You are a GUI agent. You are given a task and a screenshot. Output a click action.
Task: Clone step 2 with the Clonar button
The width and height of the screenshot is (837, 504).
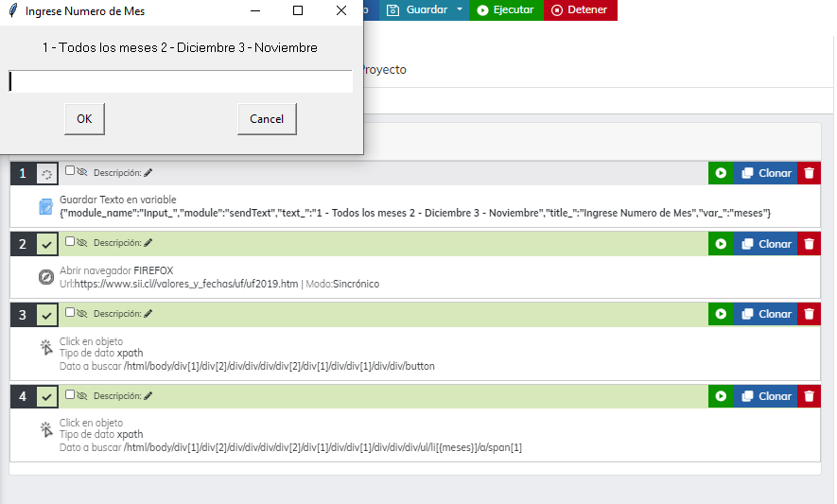click(766, 244)
